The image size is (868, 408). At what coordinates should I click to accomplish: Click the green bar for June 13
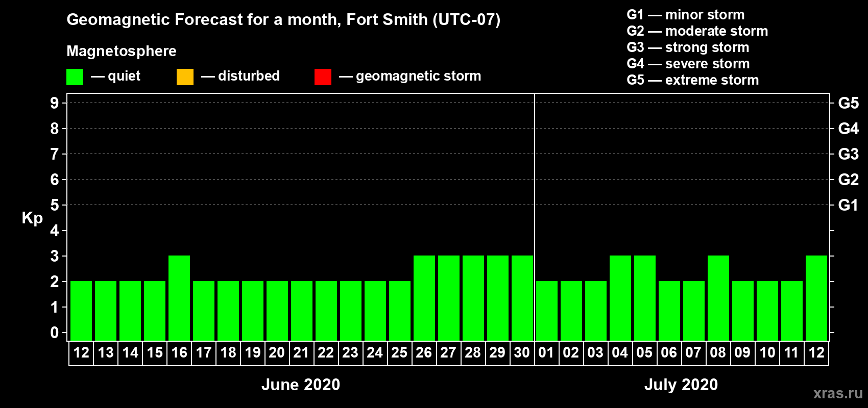click(x=106, y=311)
